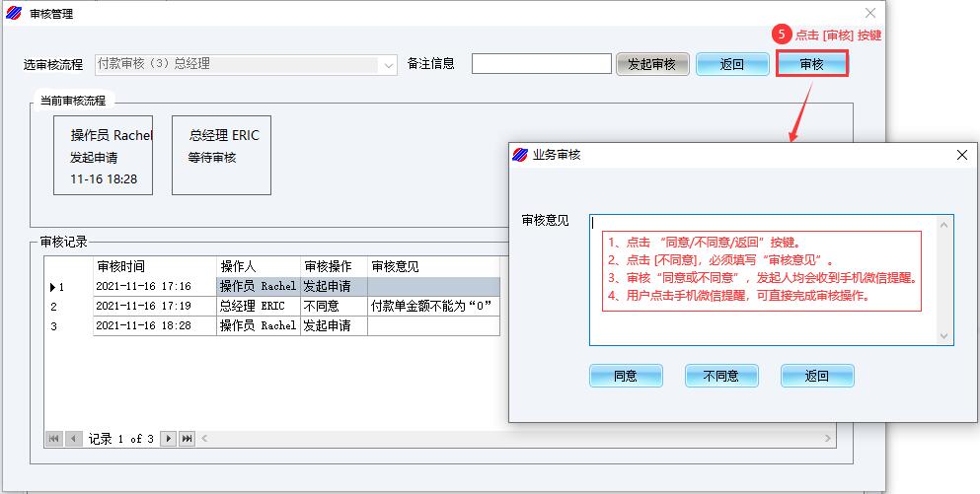Viewport: 980px width, 494px height.
Task: Click the 发起审核 button
Action: point(652,64)
